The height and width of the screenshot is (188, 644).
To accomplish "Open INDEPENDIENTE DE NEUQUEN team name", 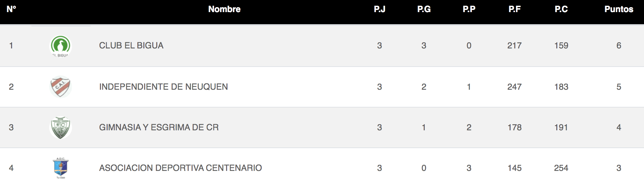I will 163,87.
